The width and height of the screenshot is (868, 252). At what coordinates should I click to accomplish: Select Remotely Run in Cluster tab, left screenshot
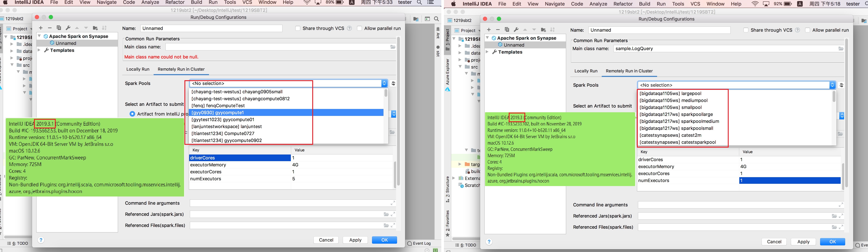point(181,69)
